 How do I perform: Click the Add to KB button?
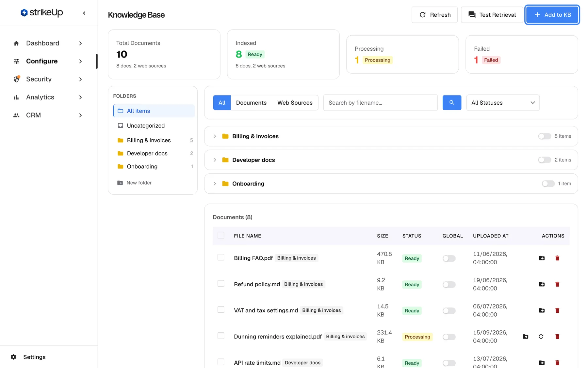[x=552, y=15]
